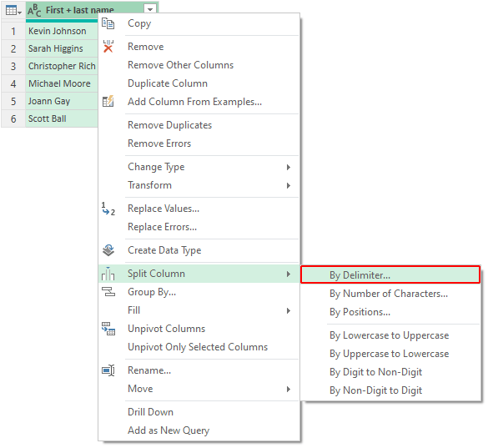This screenshot has height=448, width=488.
Task: Click the ABC data type icon in header
Action: 34,11
